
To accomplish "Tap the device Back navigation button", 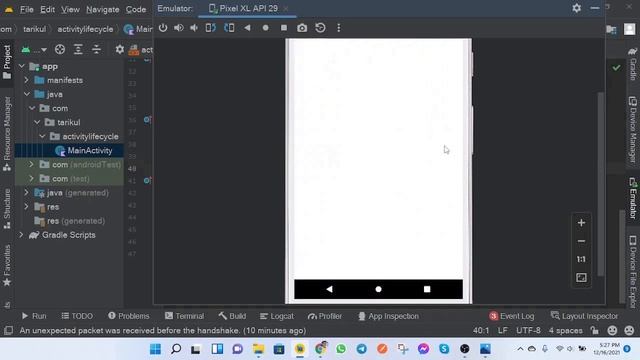I will (329, 289).
